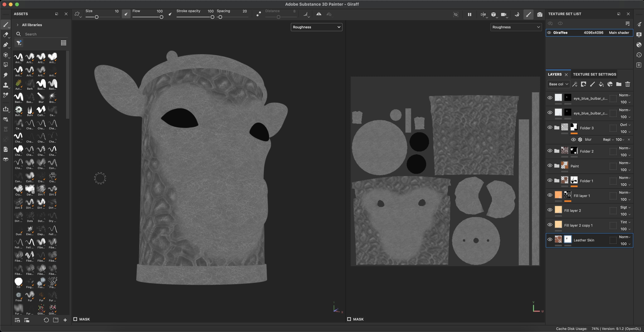Click the asset Search field
Viewport: 644px width, 332px height.
[42, 34]
